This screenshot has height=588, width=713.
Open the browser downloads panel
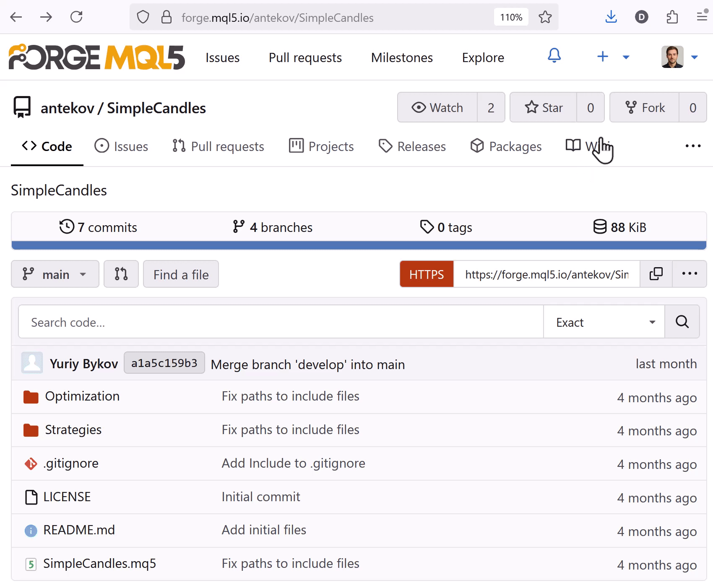point(611,17)
